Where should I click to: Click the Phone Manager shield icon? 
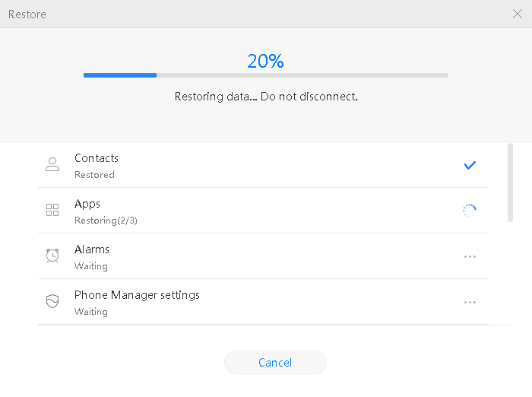pyautogui.click(x=52, y=301)
